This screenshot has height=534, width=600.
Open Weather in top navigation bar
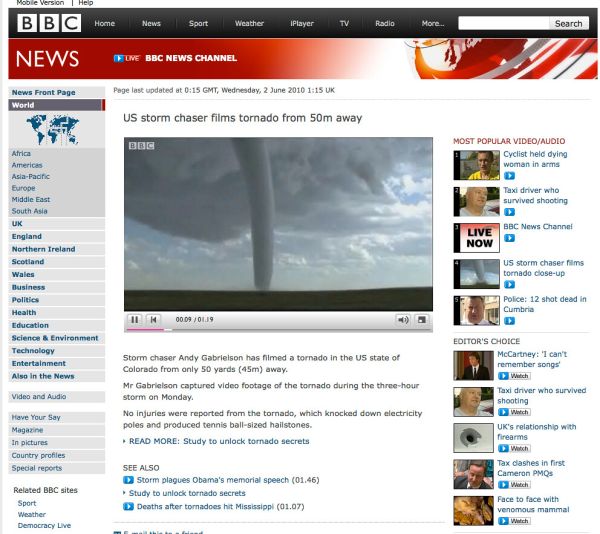tap(249, 23)
